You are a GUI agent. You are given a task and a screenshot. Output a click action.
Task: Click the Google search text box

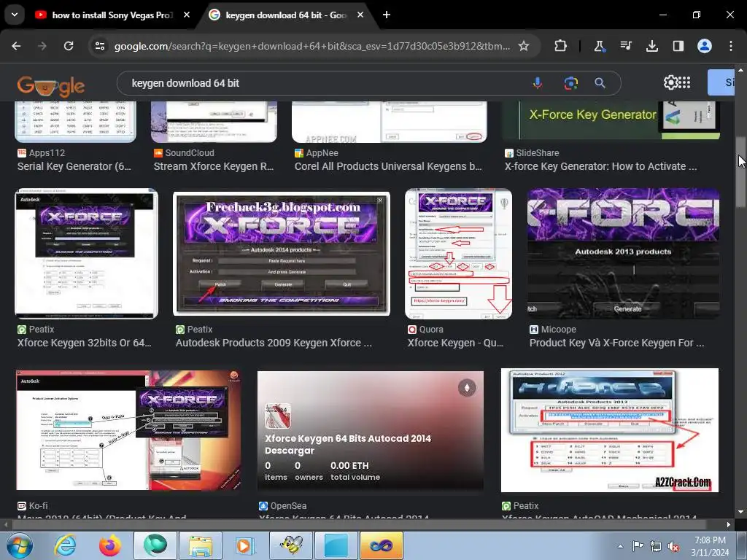(x=324, y=83)
